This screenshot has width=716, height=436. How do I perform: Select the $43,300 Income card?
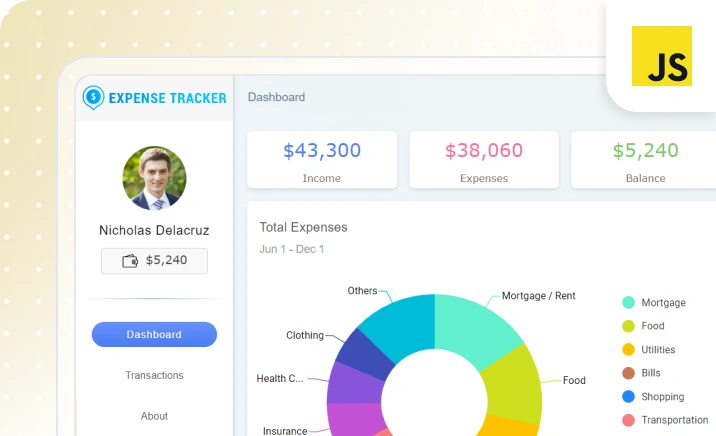322,160
